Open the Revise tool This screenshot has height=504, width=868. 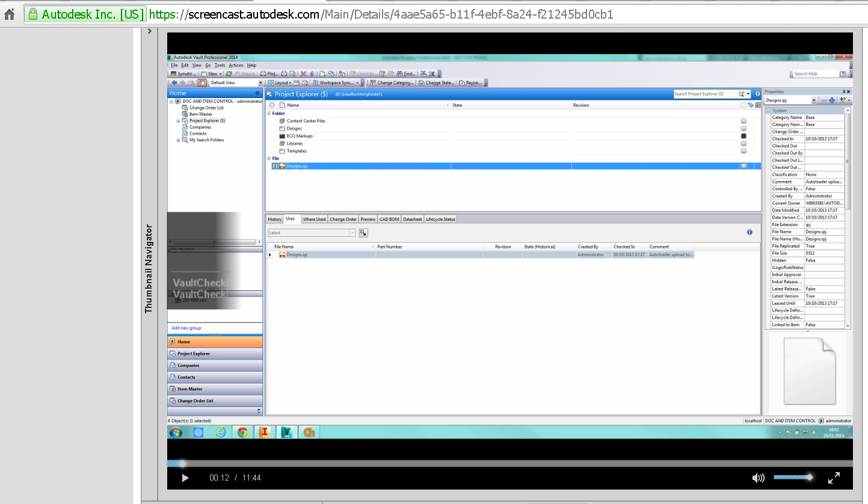click(470, 82)
